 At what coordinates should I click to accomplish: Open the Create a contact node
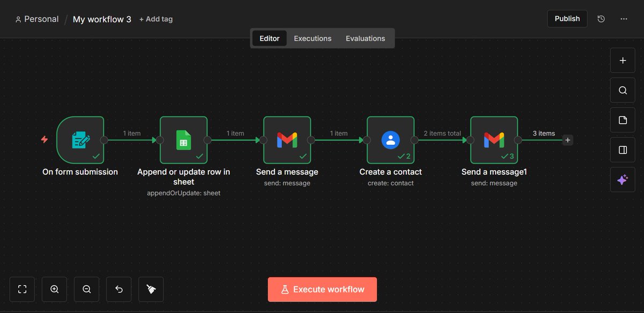(x=391, y=140)
